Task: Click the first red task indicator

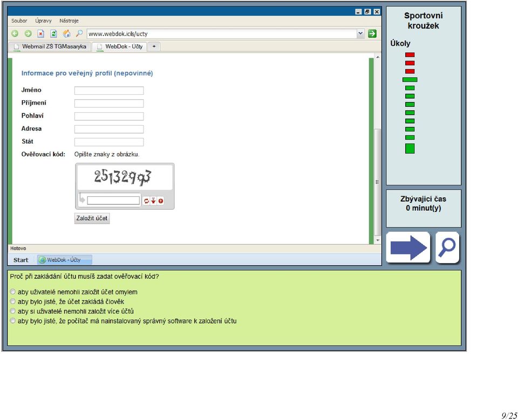Action: pos(410,55)
